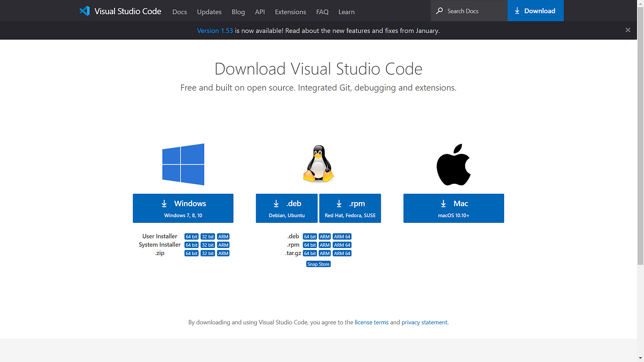Open the Snap Store link

click(318, 264)
